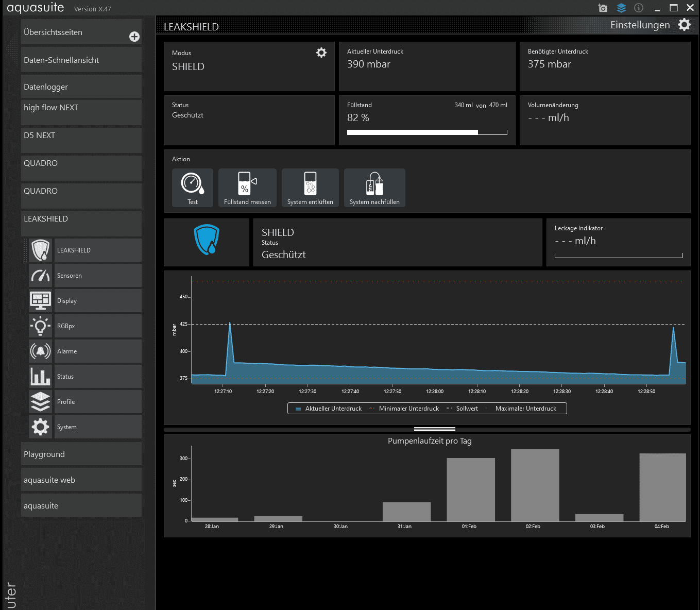The width and height of the screenshot is (700, 610).
Task: Click the Füllstand progress bar
Action: coord(427,132)
